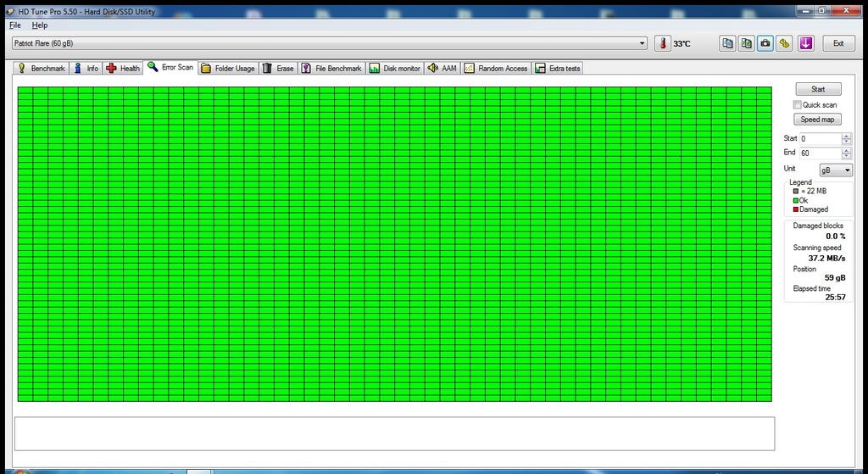This screenshot has width=868, height=474.
Task: Click the Start scan button
Action: (818, 89)
